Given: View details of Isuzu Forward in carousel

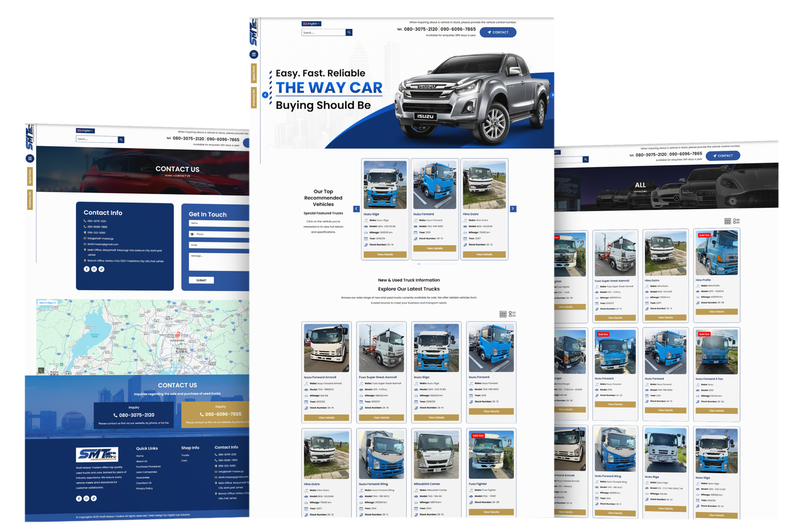Looking at the screenshot, I should pos(435,248).
